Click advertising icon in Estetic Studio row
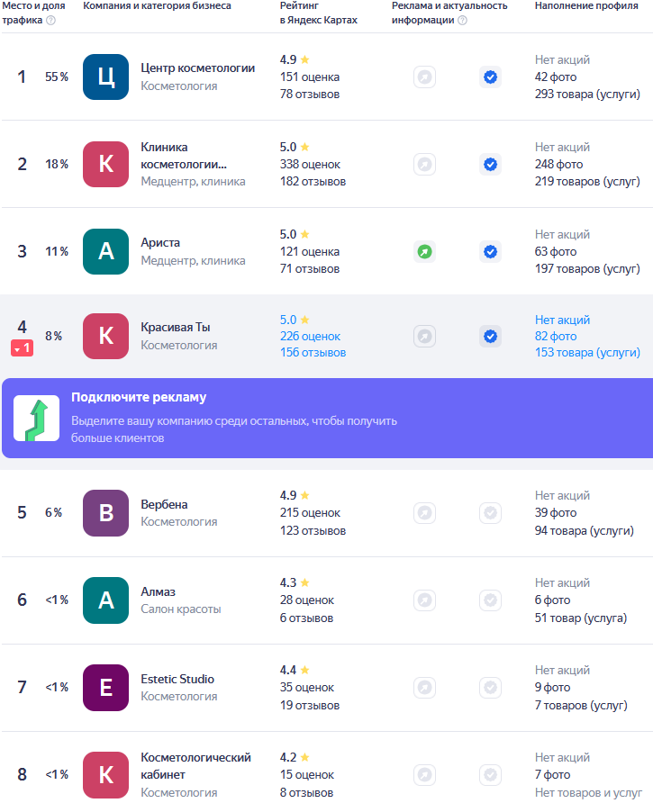Viewport: 653px width, 812px height. point(424,688)
